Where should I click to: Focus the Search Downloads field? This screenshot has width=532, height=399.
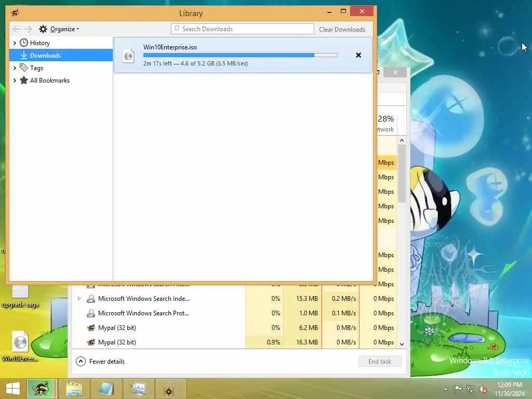tap(242, 29)
